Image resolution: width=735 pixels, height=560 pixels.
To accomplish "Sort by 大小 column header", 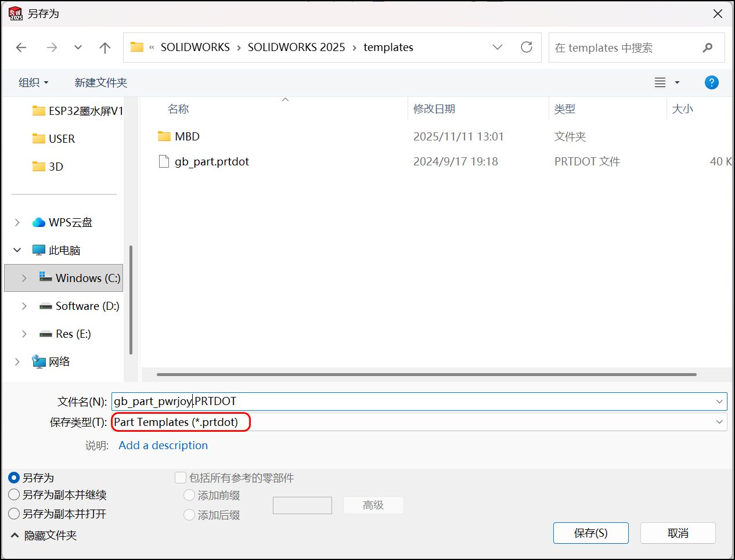I will [x=682, y=109].
